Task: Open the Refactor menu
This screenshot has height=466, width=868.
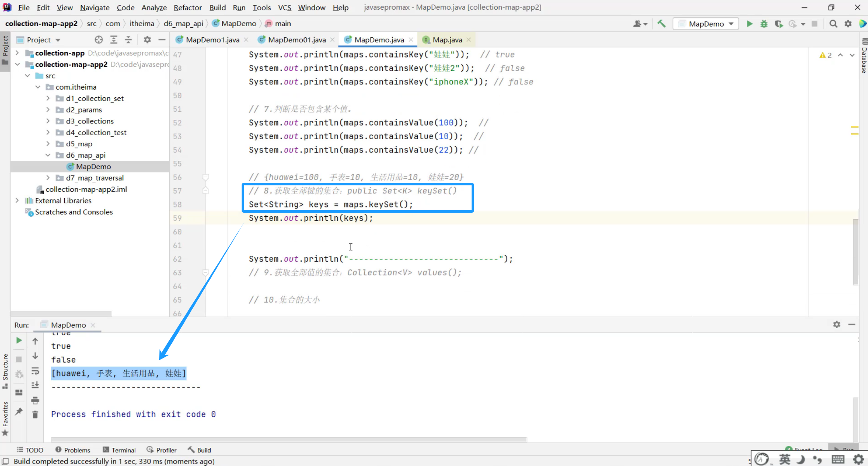Action: [x=187, y=7]
